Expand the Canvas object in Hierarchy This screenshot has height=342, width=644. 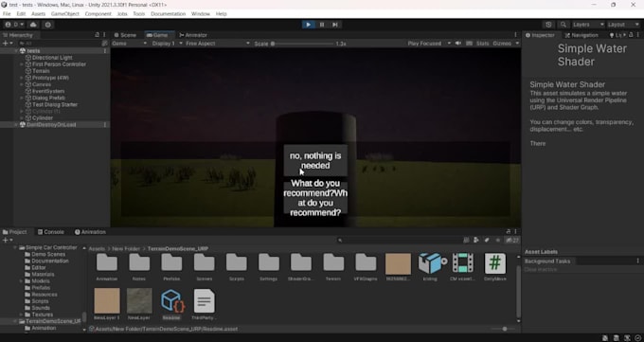22,84
